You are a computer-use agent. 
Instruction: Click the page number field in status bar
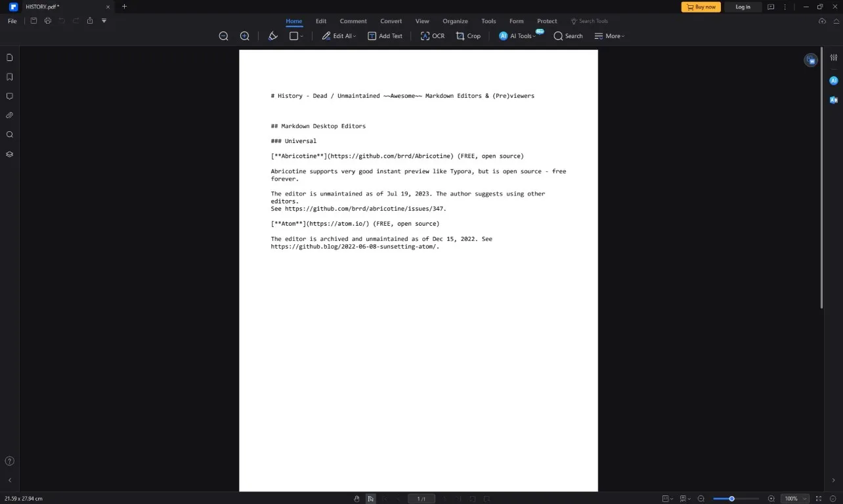coord(421,499)
